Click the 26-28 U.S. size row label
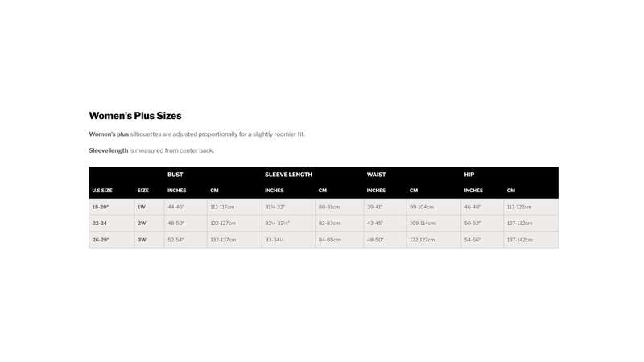The height and width of the screenshot is (362, 644). pos(101,240)
